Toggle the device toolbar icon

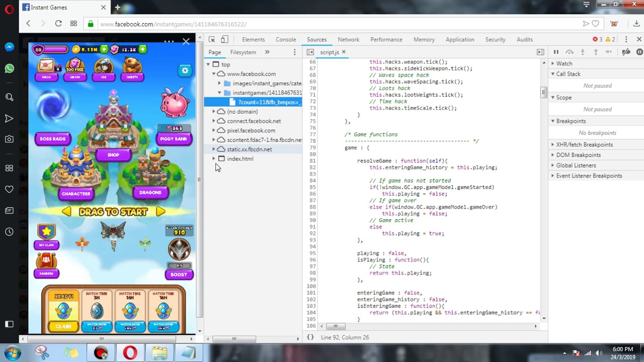224,39
